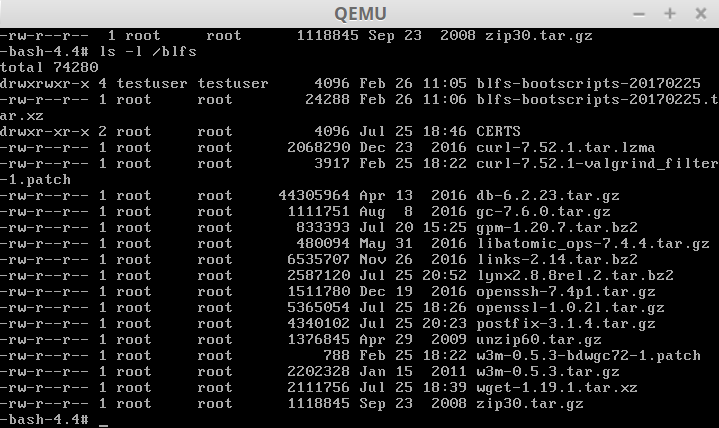Image resolution: width=719 pixels, height=428 pixels.
Task: Click the file size 788
Action: pyautogui.click(x=337, y=356)
